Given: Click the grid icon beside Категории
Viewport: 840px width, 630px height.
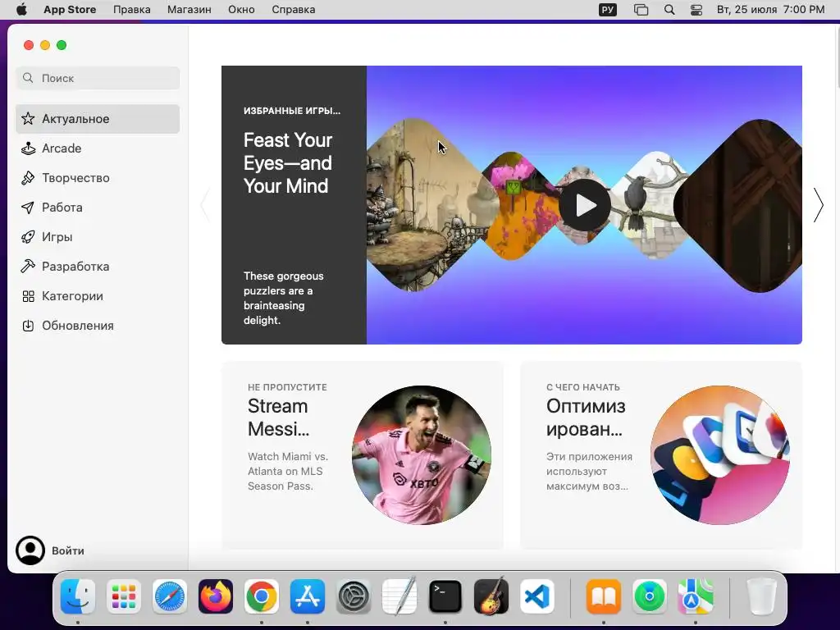Looking at the screenshot, I should [28, 296].
